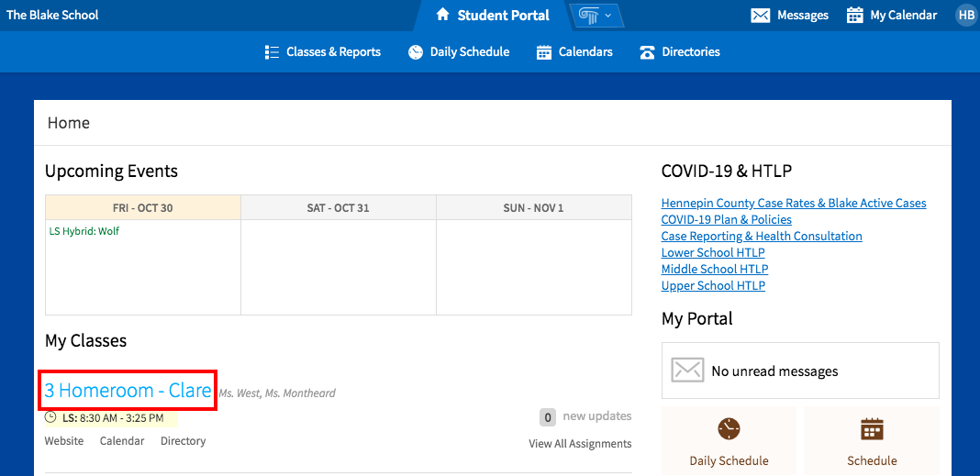Click the unread messages envelope icon

tap(687, 371)
